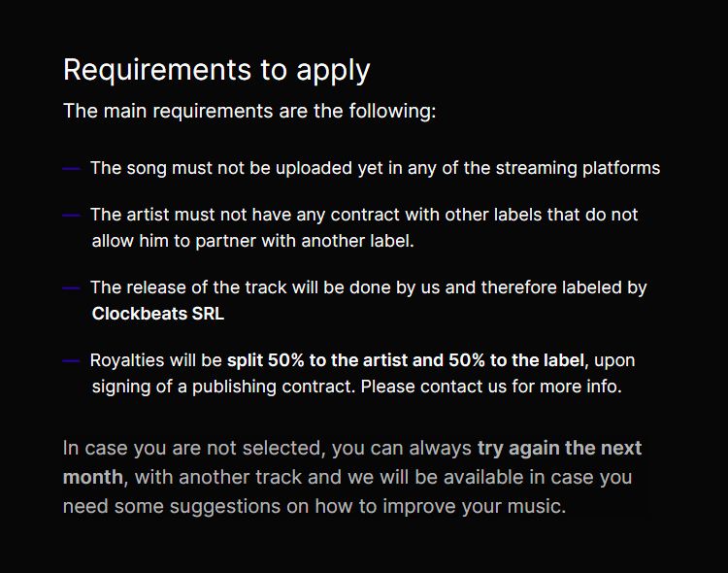Click the bold 'Clockbeats SRL' text
The height and width of the screenshot is (573, 728).
pyautogui.click(x=158, y=314)
